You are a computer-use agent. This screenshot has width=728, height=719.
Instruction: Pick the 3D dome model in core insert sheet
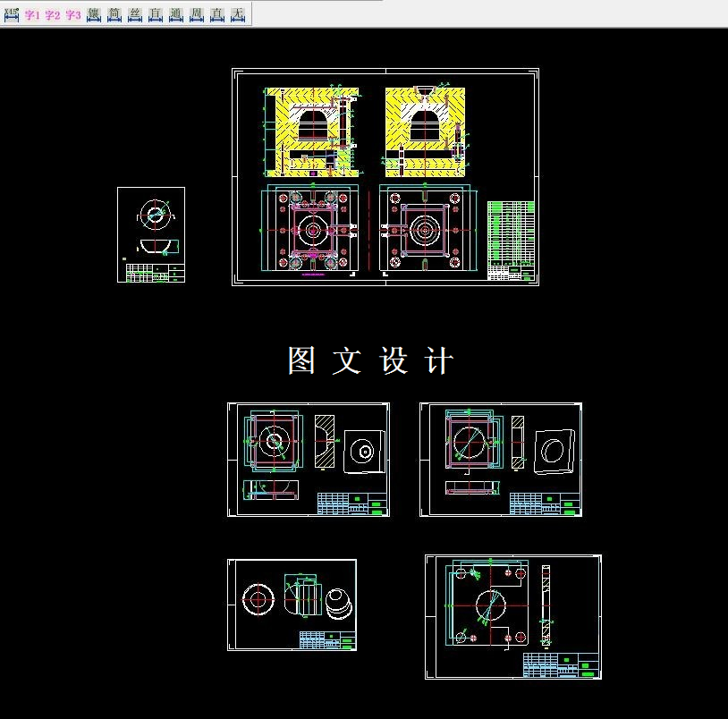pos(339,604)
